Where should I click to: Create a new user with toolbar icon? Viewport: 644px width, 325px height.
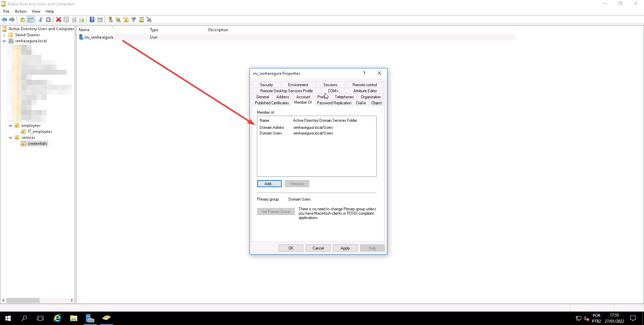(x=110, y=20)
